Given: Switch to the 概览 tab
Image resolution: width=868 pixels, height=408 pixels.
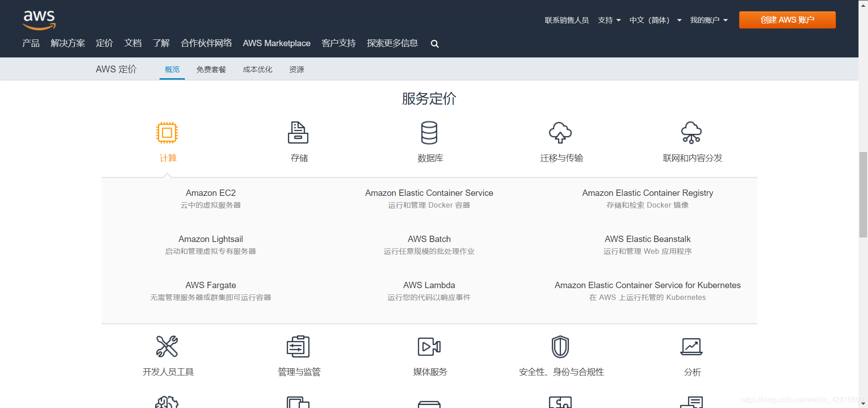Looking at the screenshot, I should [172, 69].
